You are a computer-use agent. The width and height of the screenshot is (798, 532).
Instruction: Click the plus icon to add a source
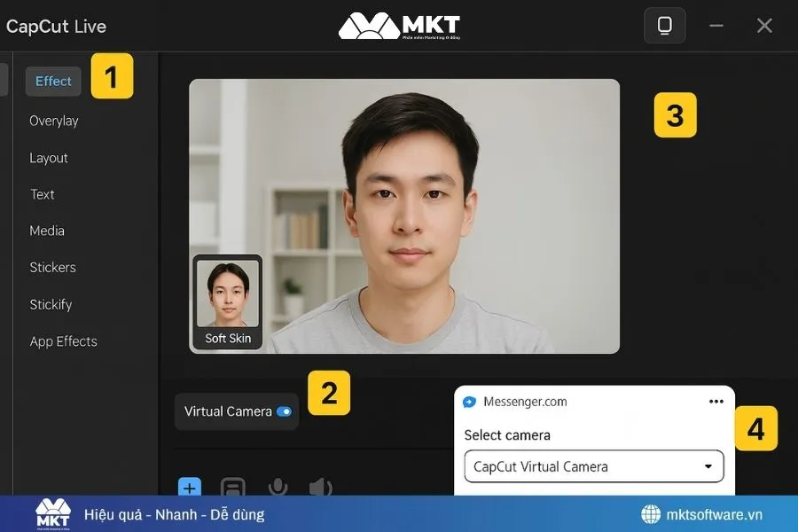[189, 488]
